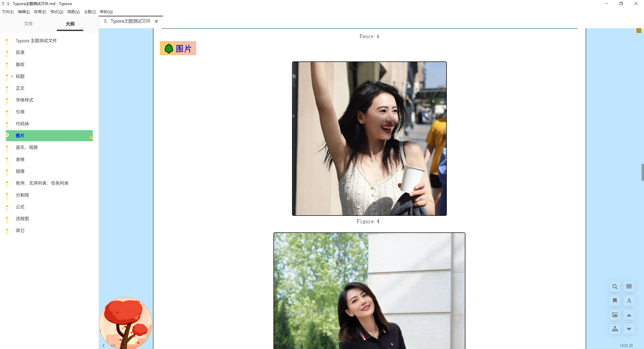Open the 格式(O) menu
This screenshot has height=349, width=644.
coord(57,12)
